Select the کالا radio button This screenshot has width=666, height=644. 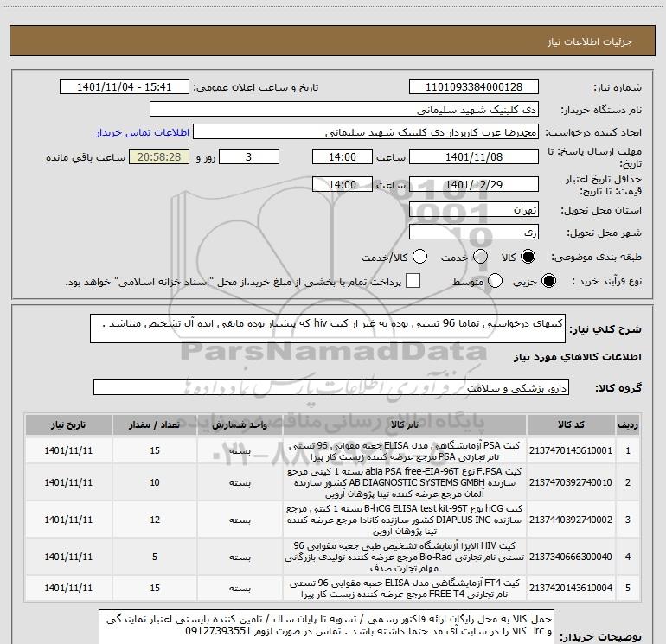[528, 257]
